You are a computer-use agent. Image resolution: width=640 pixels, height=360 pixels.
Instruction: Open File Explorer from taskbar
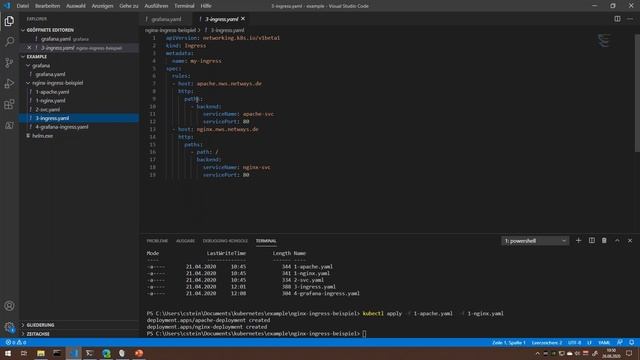click(x=41, y=353)
